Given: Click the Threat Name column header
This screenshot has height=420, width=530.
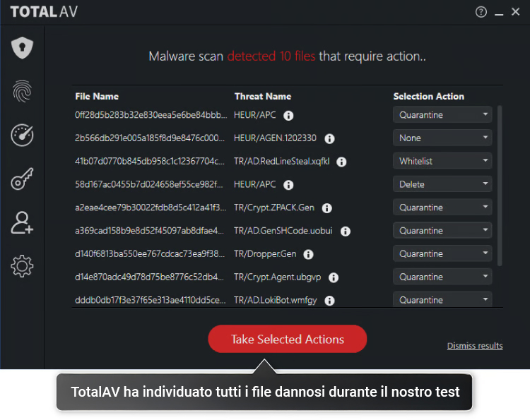Looking at the screenshot, I should click(263, 97).
